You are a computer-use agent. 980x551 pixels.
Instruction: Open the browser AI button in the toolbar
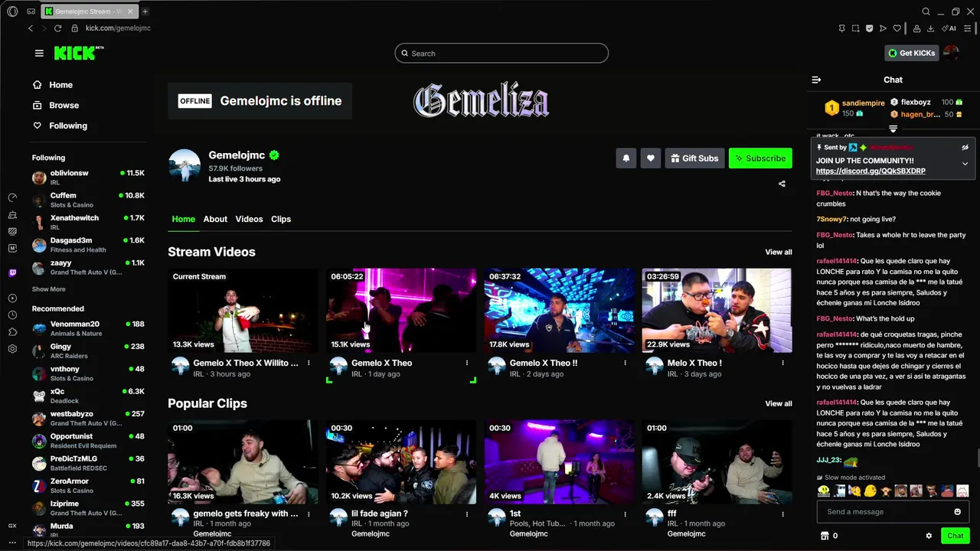pos(949,28)
